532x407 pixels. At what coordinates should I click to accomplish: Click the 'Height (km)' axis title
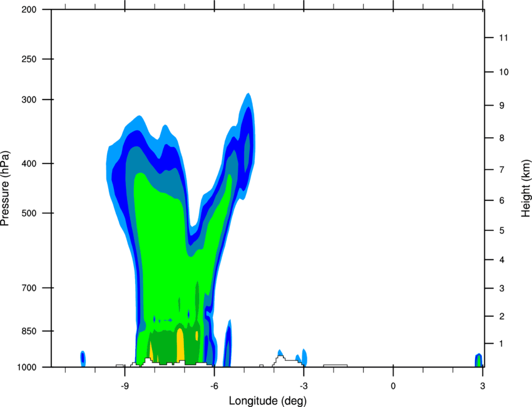coord(526,188)
